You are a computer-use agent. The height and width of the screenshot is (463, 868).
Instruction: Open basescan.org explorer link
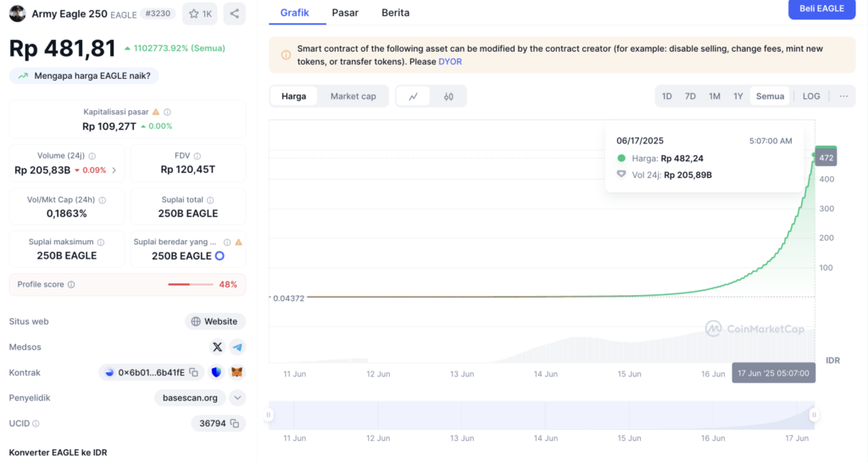[x=190, y=399]
